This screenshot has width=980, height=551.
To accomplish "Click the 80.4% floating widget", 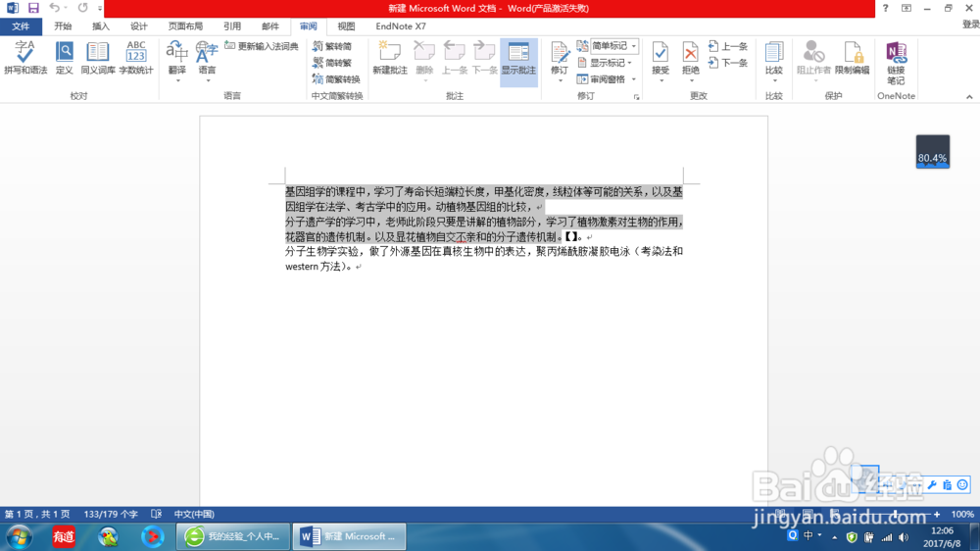I will click(933, 152).
